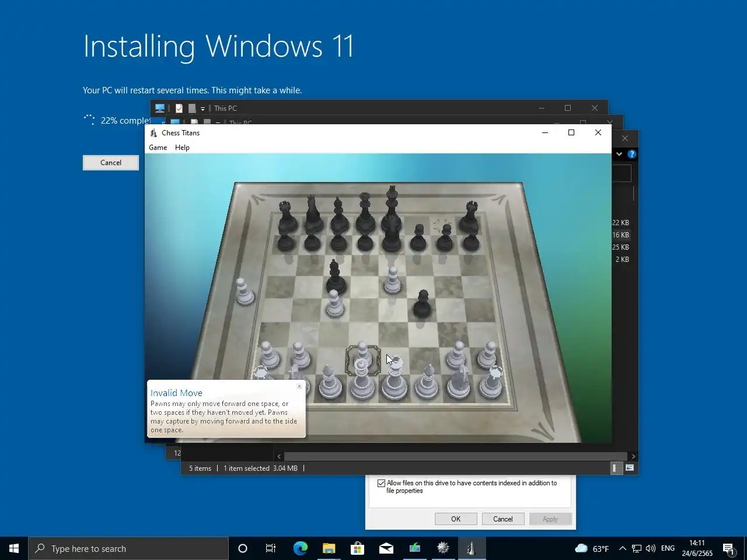This screenshot has width=747, height=560.
Task: Open the clock showing 14:11
Action: tap(697, 548)
